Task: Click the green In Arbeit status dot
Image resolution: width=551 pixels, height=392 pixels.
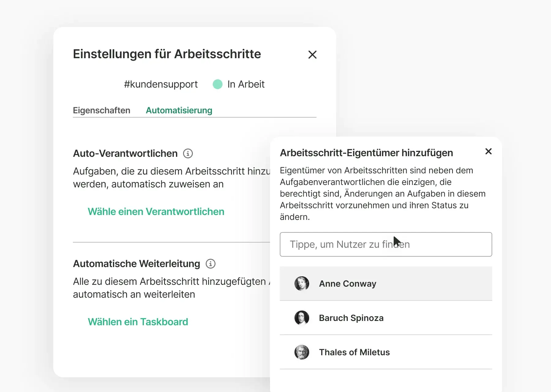Action: pyautogui.click(x=217, y=84)
